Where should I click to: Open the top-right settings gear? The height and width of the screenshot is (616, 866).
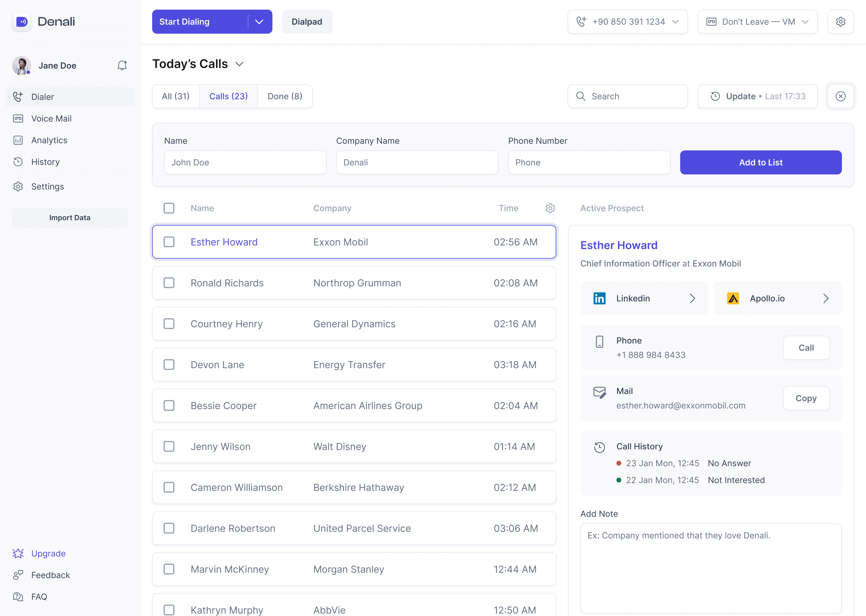[840, 22]
